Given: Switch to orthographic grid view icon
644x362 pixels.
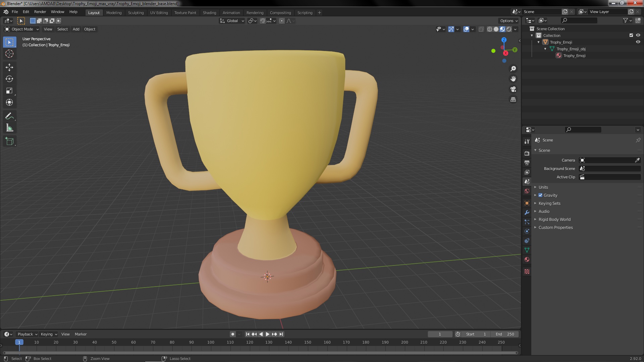Looking at the screenshot, I should point(513,100).
